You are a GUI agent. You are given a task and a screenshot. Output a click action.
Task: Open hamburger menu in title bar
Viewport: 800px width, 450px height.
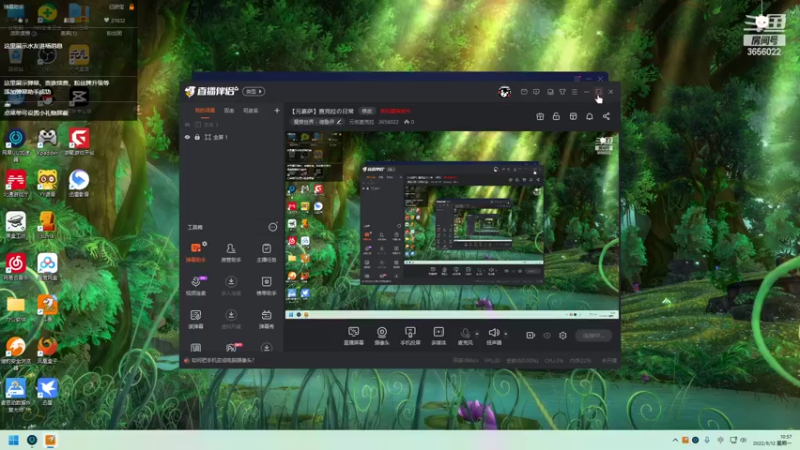(574, 92)
